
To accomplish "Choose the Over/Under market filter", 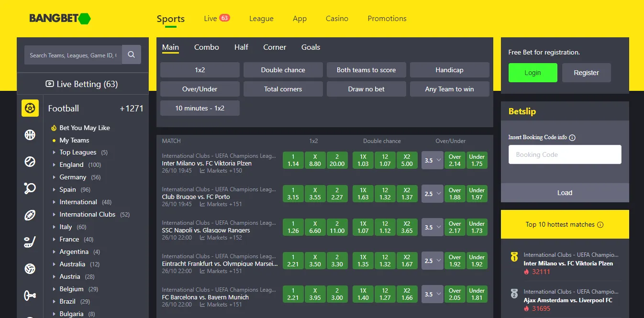I will [200, 89].
